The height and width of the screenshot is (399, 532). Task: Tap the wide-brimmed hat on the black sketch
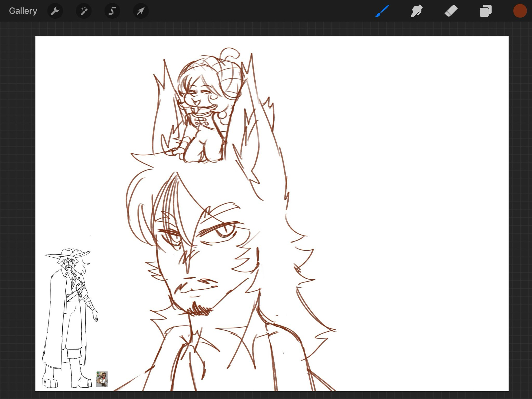(68, 253)
